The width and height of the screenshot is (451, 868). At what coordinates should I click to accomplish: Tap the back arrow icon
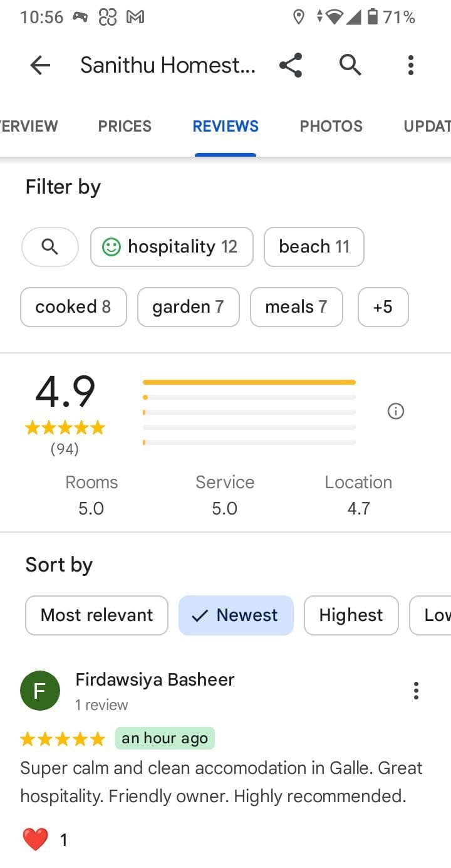point(40,65)
